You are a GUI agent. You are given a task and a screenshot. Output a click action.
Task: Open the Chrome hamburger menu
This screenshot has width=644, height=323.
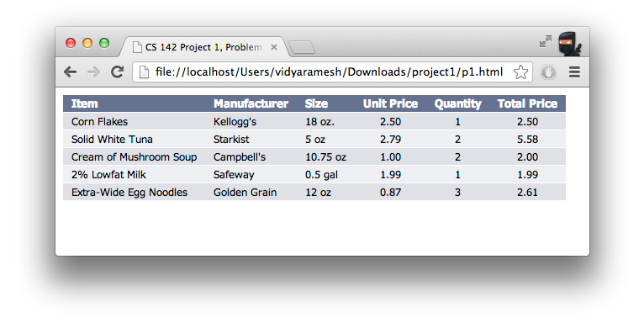point(574,72)
